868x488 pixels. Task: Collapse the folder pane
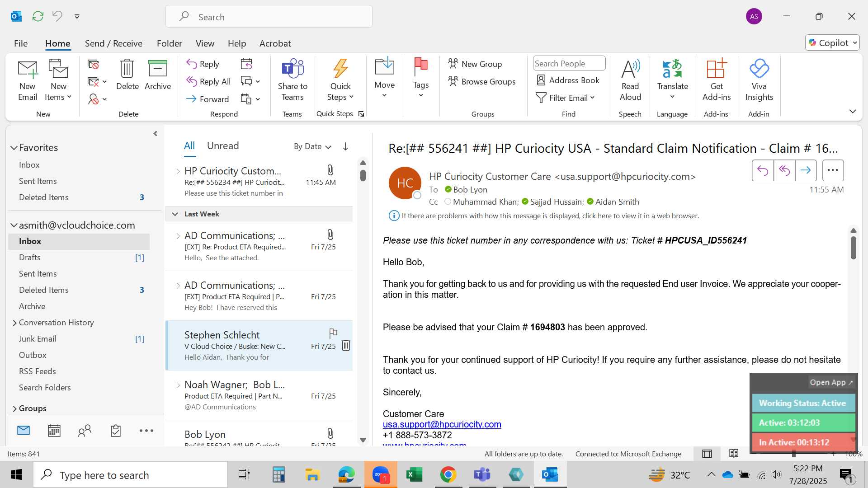coord(155,133)
